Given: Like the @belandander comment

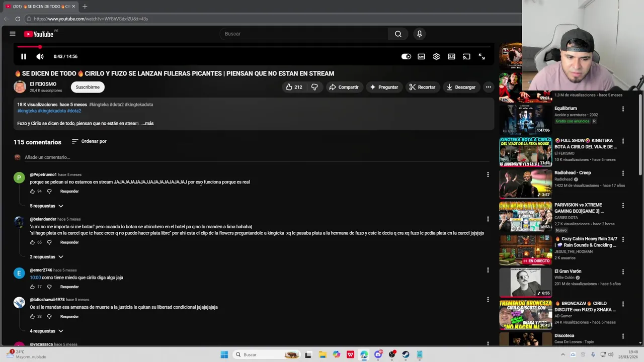Looking at the screenshot, I should point(32,242).
